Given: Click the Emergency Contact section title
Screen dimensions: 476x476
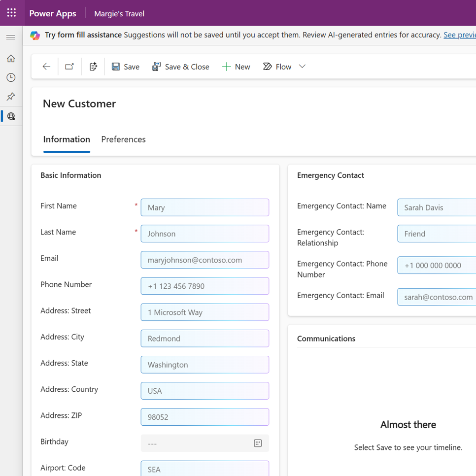Looking at the screenshot, I should click(330, 175).
